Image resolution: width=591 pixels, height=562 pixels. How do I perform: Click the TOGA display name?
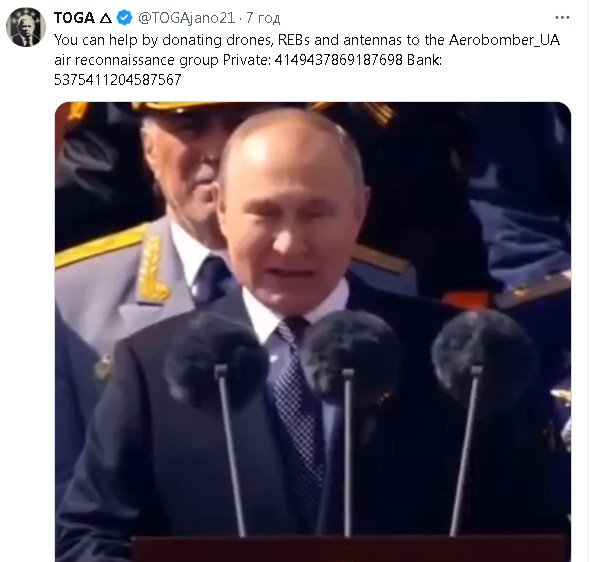pos(74,18)
